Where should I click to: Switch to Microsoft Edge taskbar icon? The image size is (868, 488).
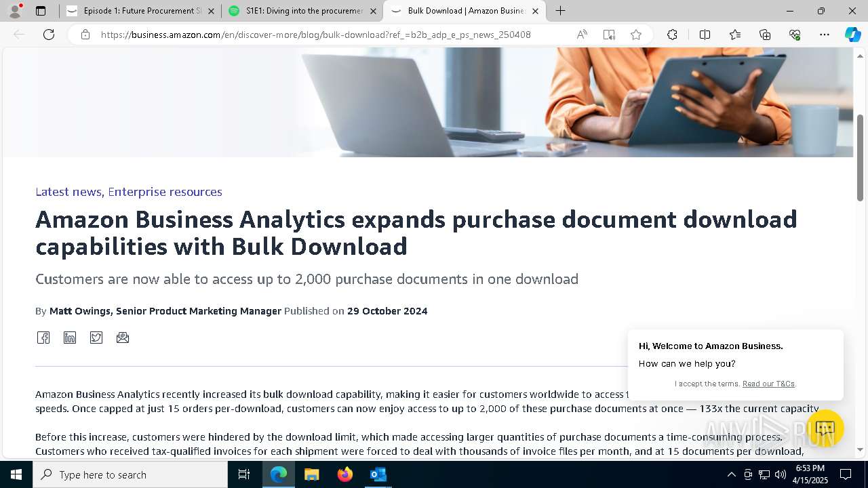tap(279, 474)
